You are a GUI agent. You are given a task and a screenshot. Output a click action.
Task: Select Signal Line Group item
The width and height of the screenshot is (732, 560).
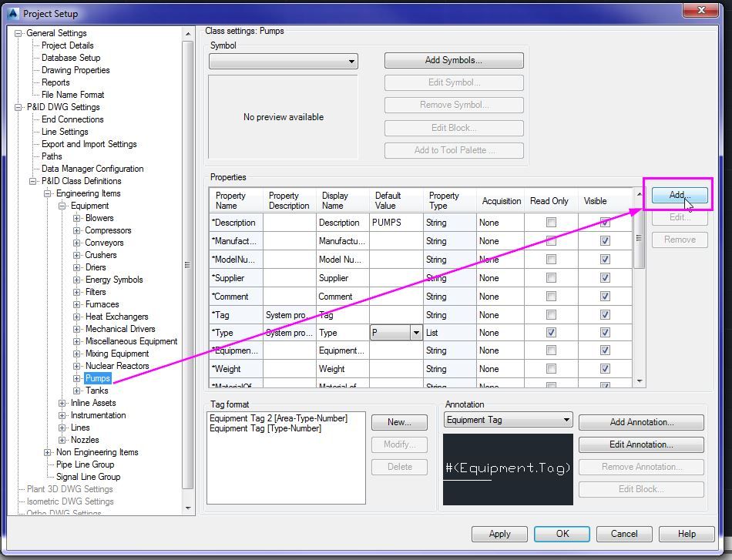click(x=88, y=477)
